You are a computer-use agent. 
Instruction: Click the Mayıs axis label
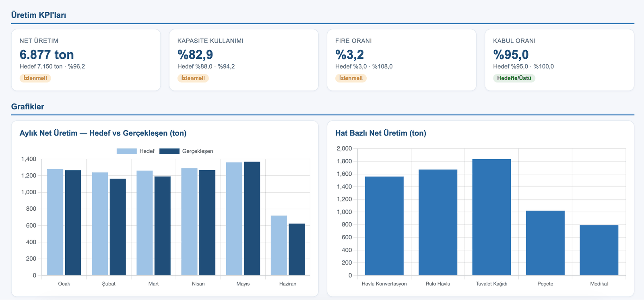coord(243,284)
